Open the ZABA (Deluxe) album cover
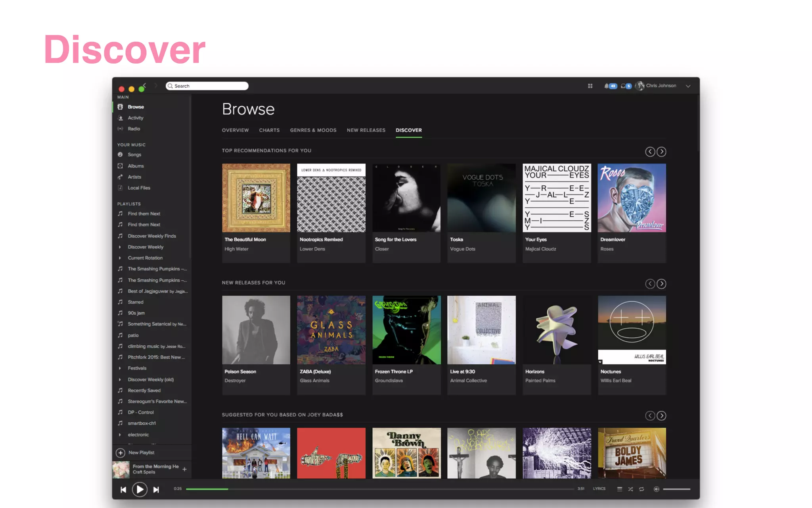The image size is (812, 508). 331,330
